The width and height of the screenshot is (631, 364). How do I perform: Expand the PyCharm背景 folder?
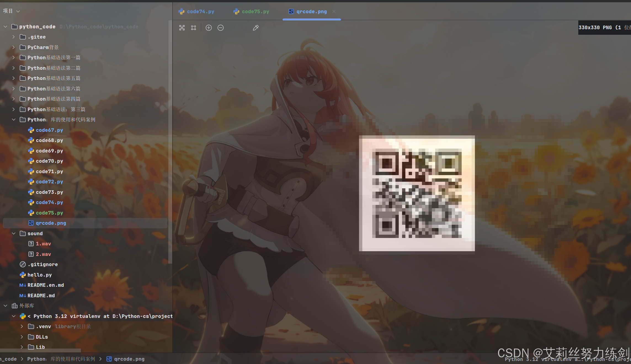[x=14, y=47]
